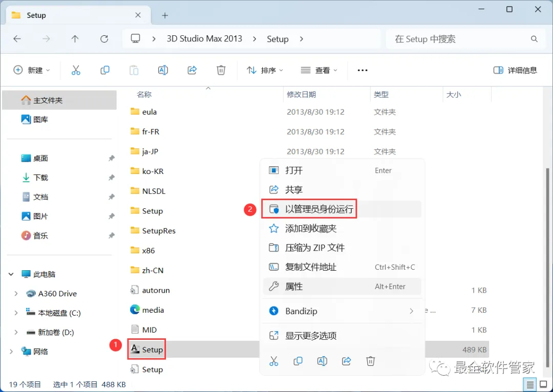Click the Cut icon in the toolbar

click(x=76, y=70)
